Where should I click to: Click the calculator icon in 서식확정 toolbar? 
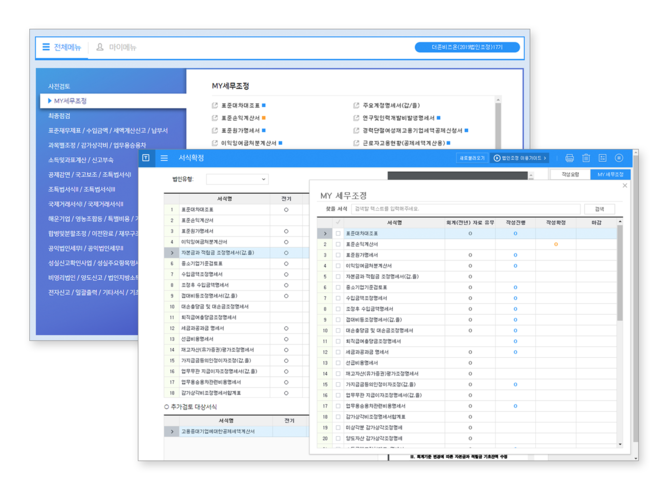click(602, 158)
